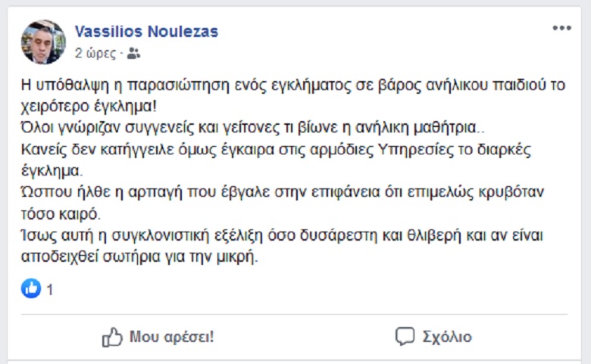
Task: Open the three-dots post options menu
Action: point(562,28)
